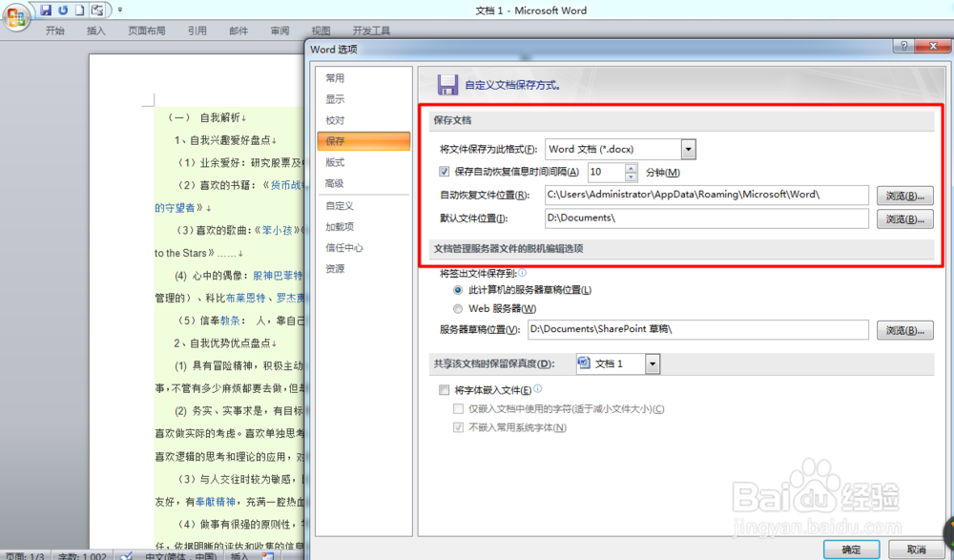The width and height of the screenshot is (954, 560).
Task: Click the 服务器草稿位置 path field
Action: [698, 329]
